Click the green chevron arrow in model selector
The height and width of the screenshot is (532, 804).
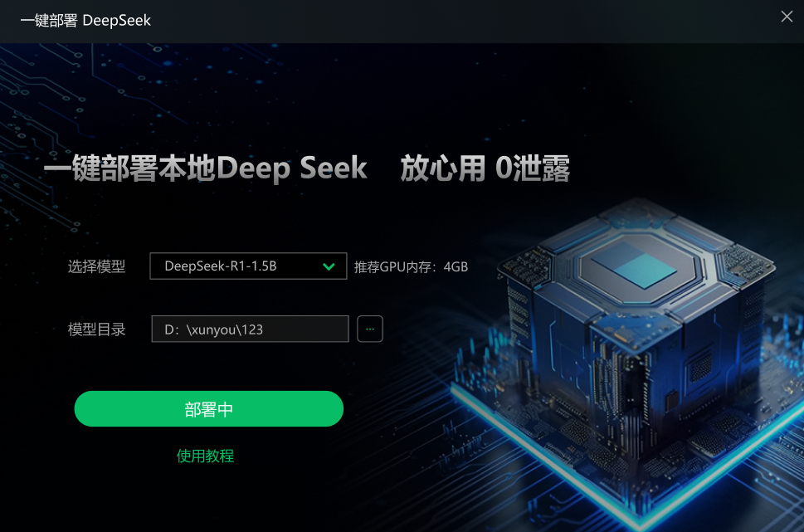(x=329, y=266)
